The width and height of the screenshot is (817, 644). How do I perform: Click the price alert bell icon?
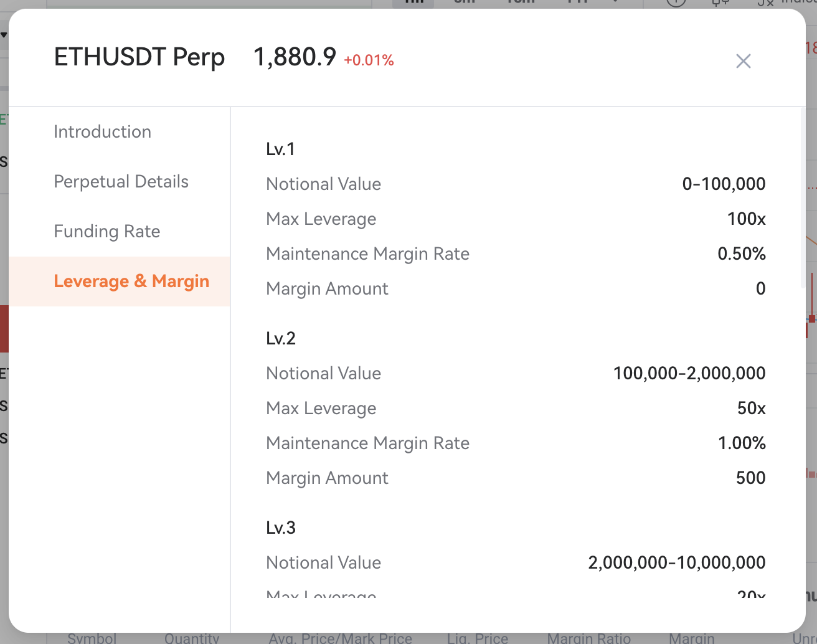click(719, 2)
